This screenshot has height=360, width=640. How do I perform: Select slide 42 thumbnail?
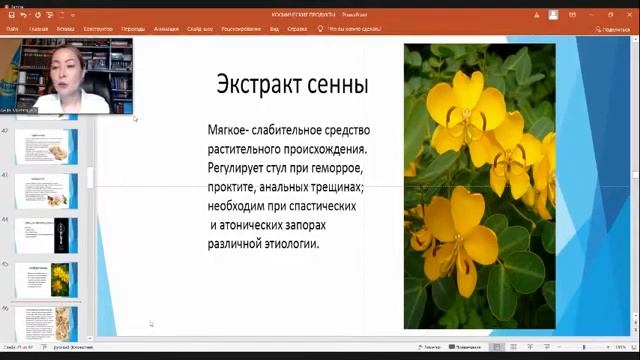click(47, 147)
